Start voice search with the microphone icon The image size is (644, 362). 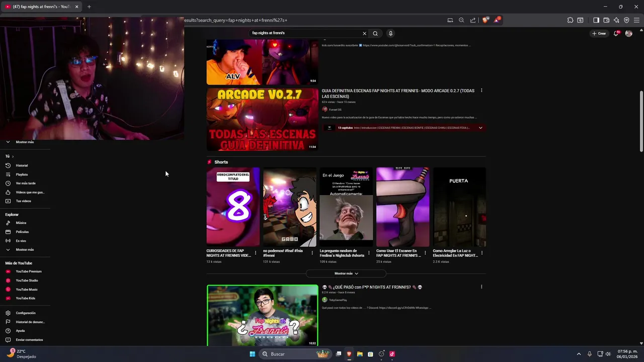[390, 33]
